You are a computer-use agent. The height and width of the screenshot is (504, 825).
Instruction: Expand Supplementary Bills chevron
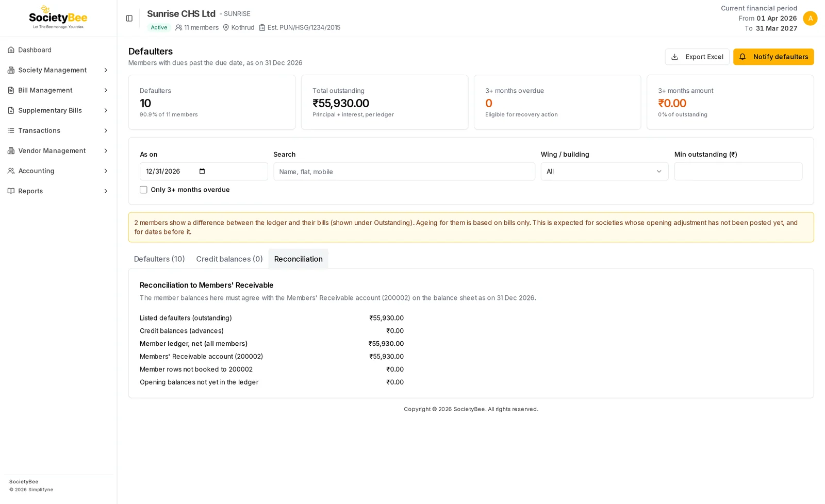106,110
